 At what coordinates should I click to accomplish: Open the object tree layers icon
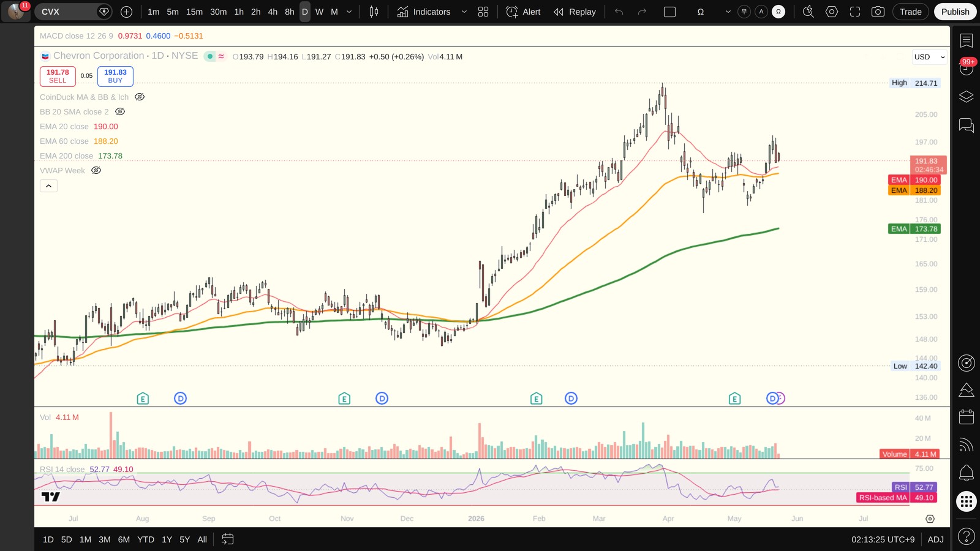[x=967, y=97]
